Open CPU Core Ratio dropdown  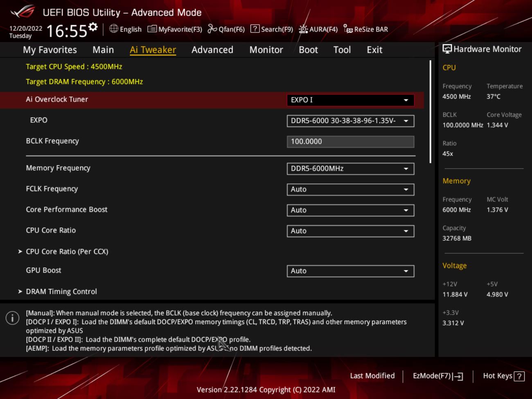click(350, 231)
